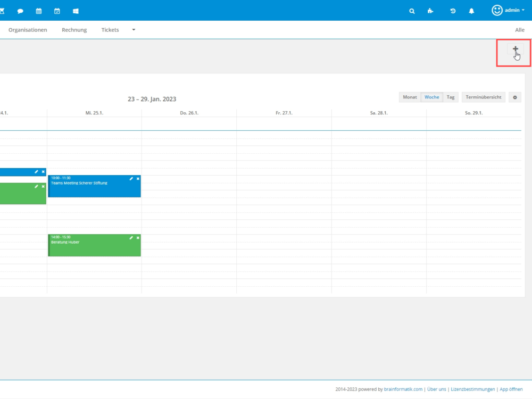Switch calendar to Tag view
The height and width of the screenshot is (399, 532).
[x=451, y=97]
